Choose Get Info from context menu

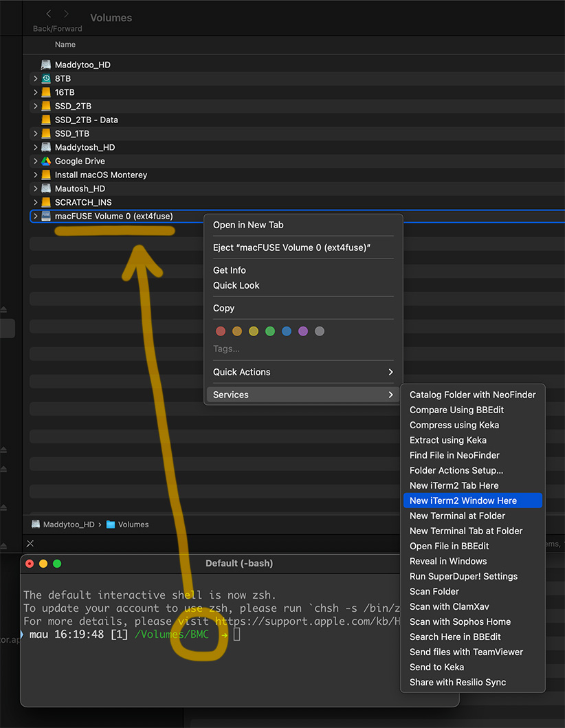303,270
